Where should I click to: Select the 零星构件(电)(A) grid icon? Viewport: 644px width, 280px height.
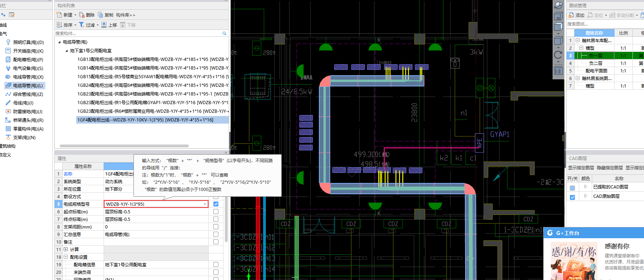(x=8, y=129)
